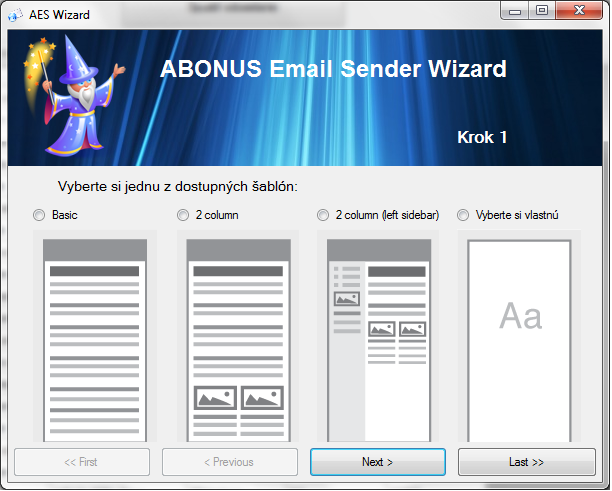Click the AES Wizard title bar app icon

15,15
